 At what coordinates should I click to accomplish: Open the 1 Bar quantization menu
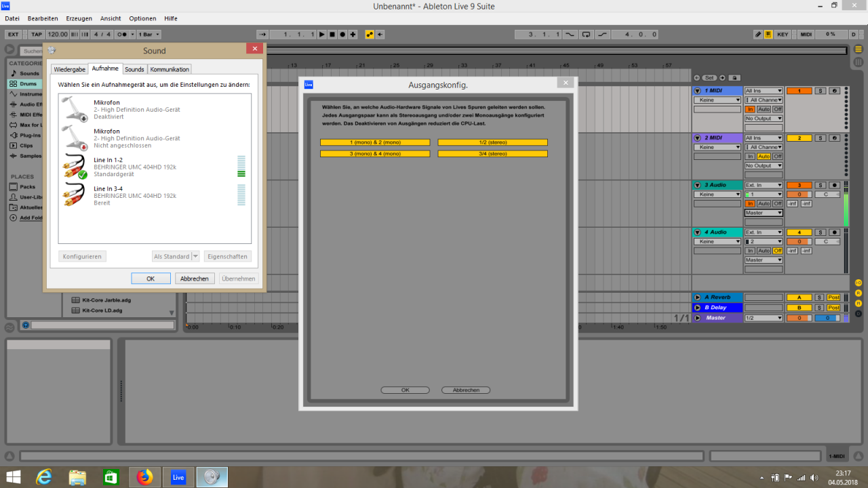point(149,34)
